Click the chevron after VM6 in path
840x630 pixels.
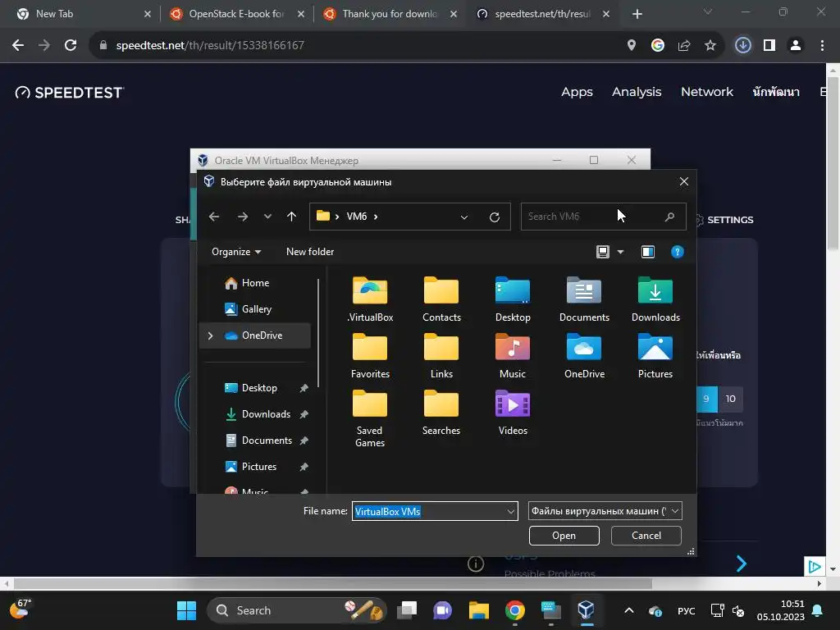[x=376, y=217]
